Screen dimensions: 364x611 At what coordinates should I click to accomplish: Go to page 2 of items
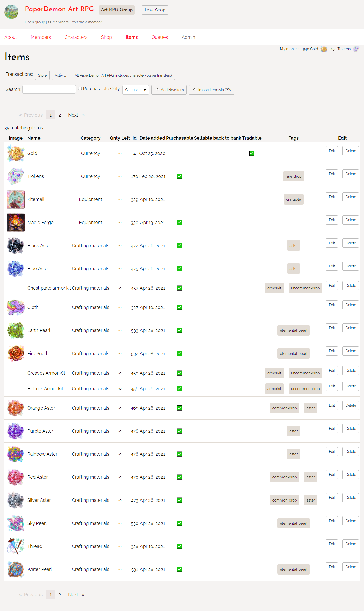(x=60, y=115)
